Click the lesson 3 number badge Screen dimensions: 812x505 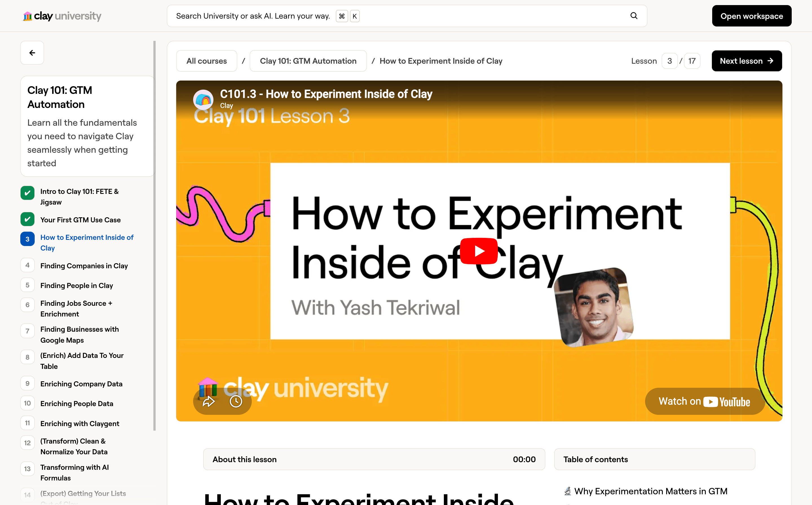point(27,239)
